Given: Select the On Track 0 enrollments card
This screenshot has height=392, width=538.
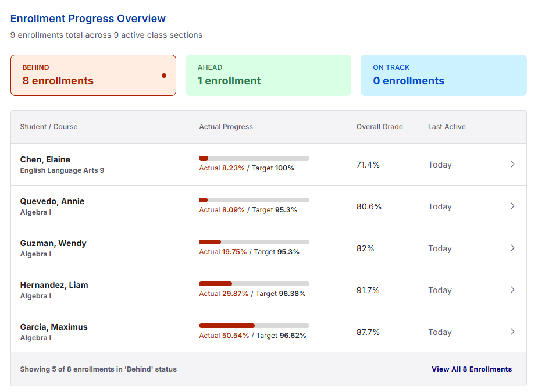Looking at the screenshot, I should (x=444, y=75).
